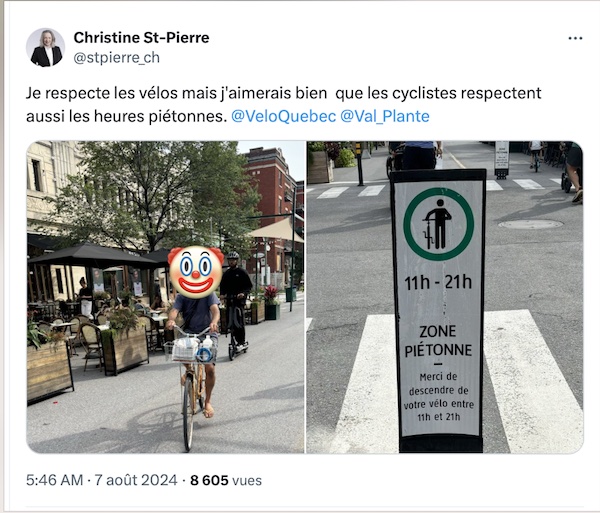Click the tweet text about cyclistes
600x513 pixels.
283,105
